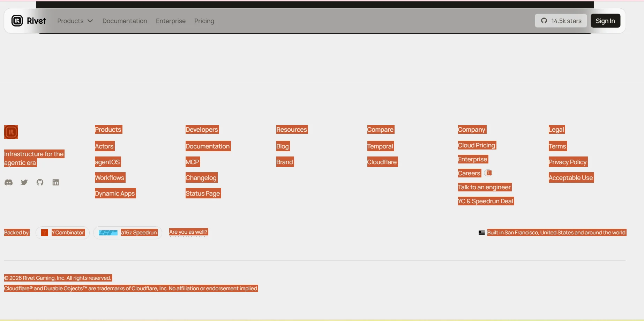The height and width of the screenshot is (321, 644).
Task: Open the Careers footer link
Action: (x=470, y=173)
